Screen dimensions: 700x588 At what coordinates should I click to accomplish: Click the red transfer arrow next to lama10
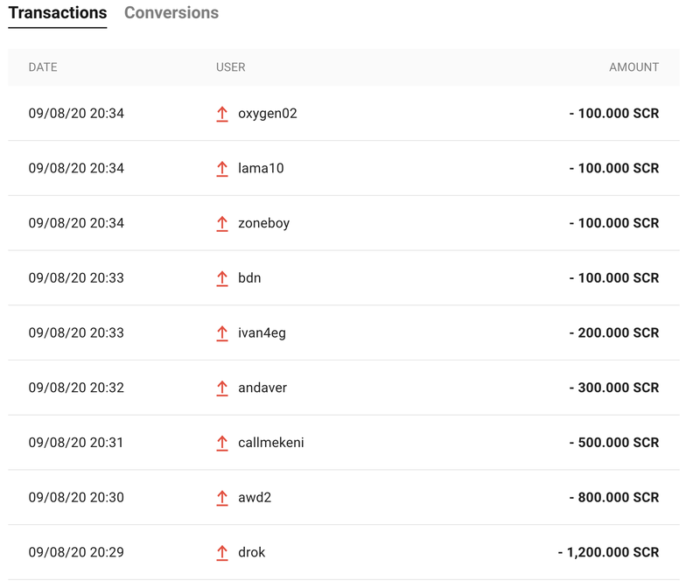[222, 169]
